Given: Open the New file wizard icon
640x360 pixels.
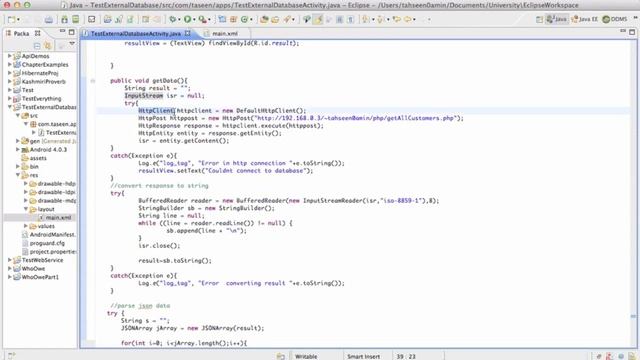Looking at the screenshot, I should click(11, 19).
